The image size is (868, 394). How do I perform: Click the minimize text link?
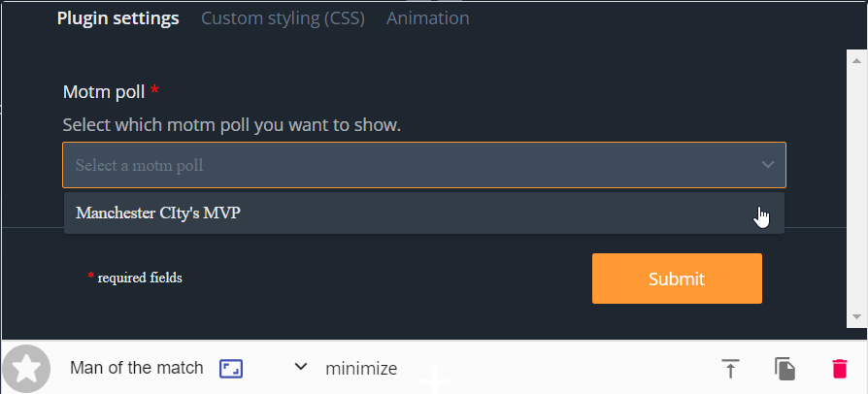361,369
